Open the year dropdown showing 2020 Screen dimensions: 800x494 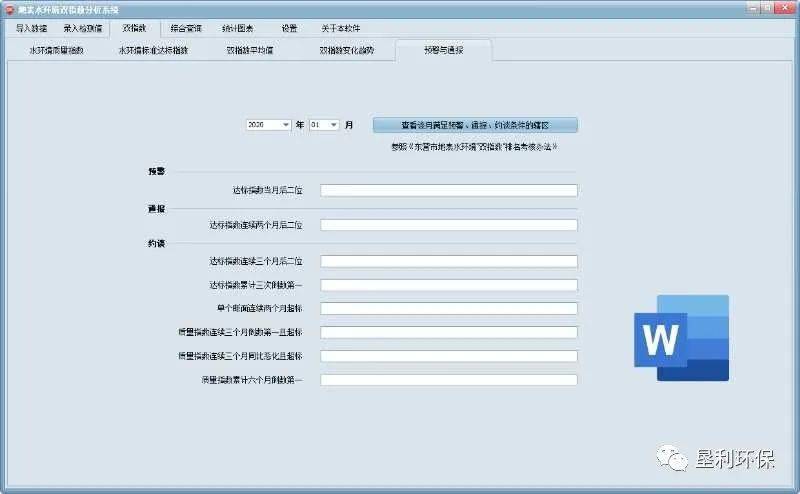coord(268,125)
